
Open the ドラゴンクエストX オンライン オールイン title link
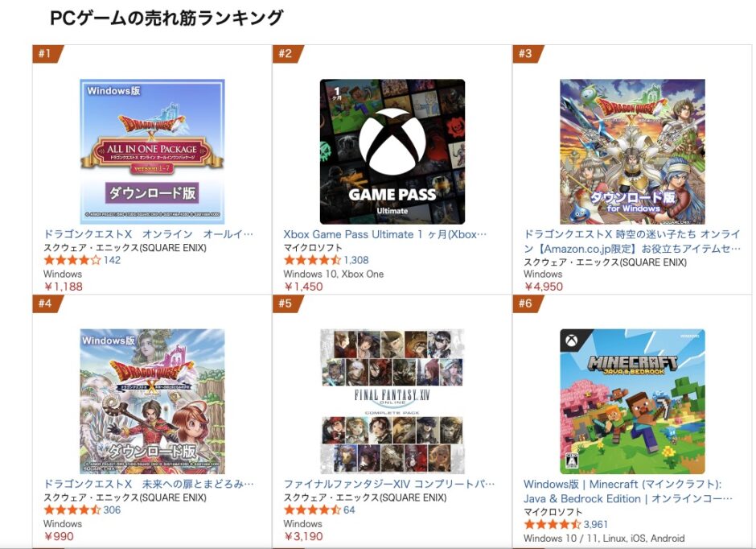point(149,235)
